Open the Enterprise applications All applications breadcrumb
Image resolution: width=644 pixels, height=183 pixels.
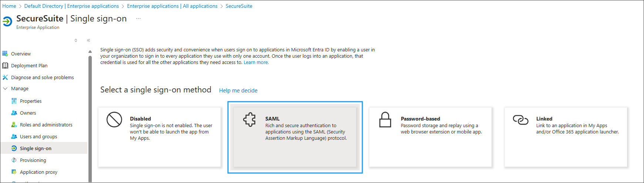pyautogui.click(x=172, y=6)
